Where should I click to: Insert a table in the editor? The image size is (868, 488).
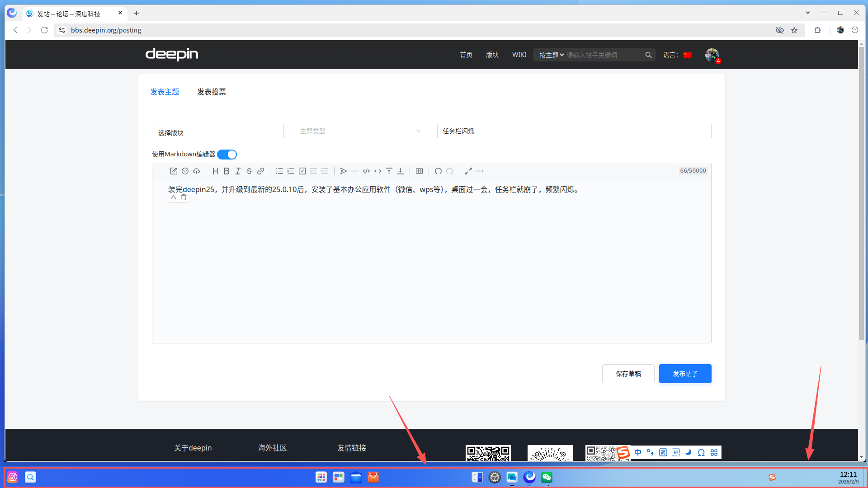pos(419,171)
